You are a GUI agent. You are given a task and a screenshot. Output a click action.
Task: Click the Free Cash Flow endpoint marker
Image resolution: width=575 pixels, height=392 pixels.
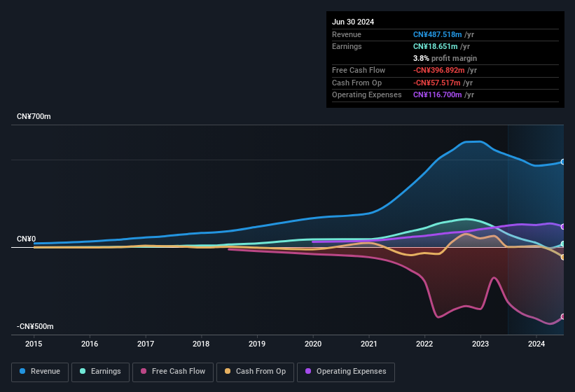(563, 316)
